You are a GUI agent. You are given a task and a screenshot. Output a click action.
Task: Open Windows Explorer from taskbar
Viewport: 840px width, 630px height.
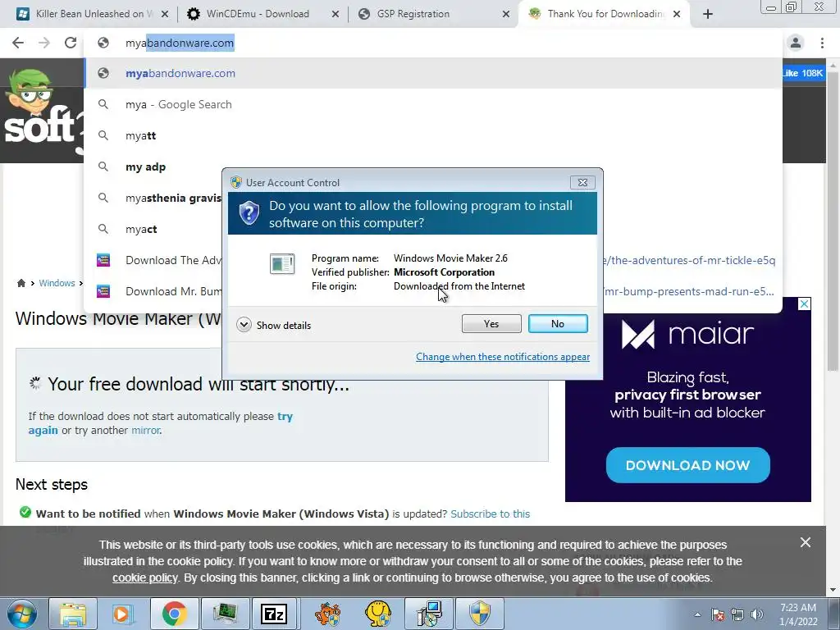[73, 614]
